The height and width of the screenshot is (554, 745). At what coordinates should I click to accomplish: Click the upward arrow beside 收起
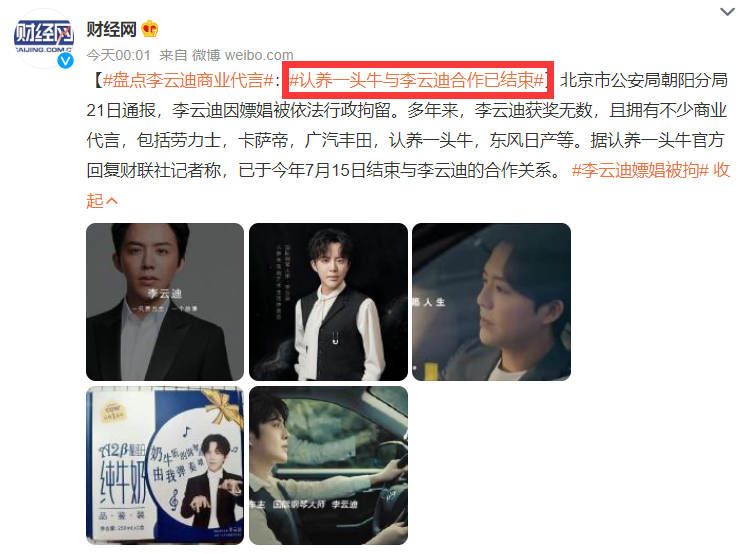coord(112,201)
